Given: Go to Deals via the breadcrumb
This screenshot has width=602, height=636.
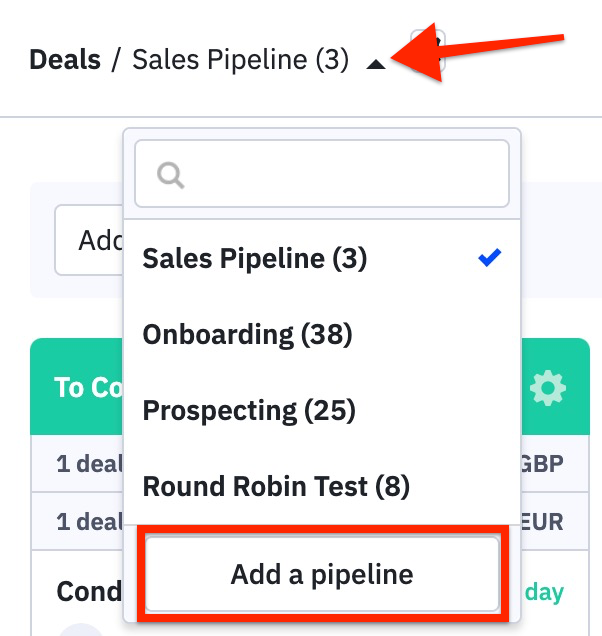Looking at the screenshot, I should pyautogui.click(x=65, y=60).
